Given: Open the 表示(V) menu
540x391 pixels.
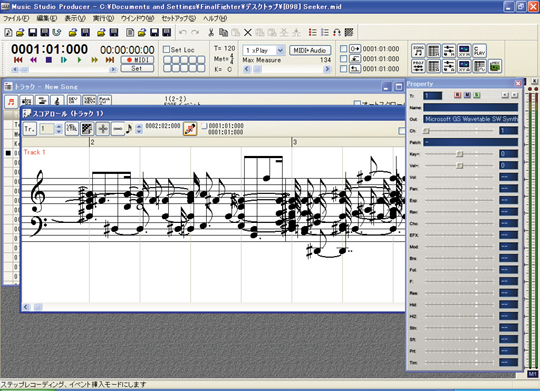Looking at the screenshot, I should coord(75,18).
